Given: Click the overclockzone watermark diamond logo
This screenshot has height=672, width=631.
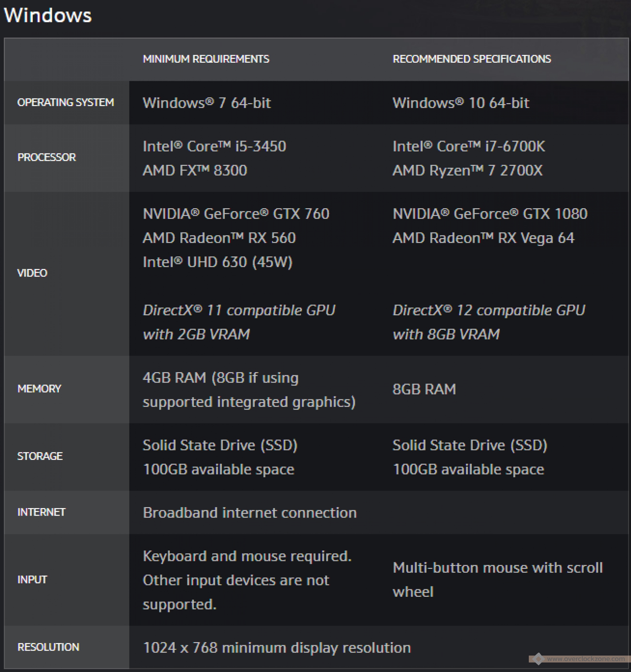Looking at the screenshot, I should pyautogui.click(x=538, y=659).
